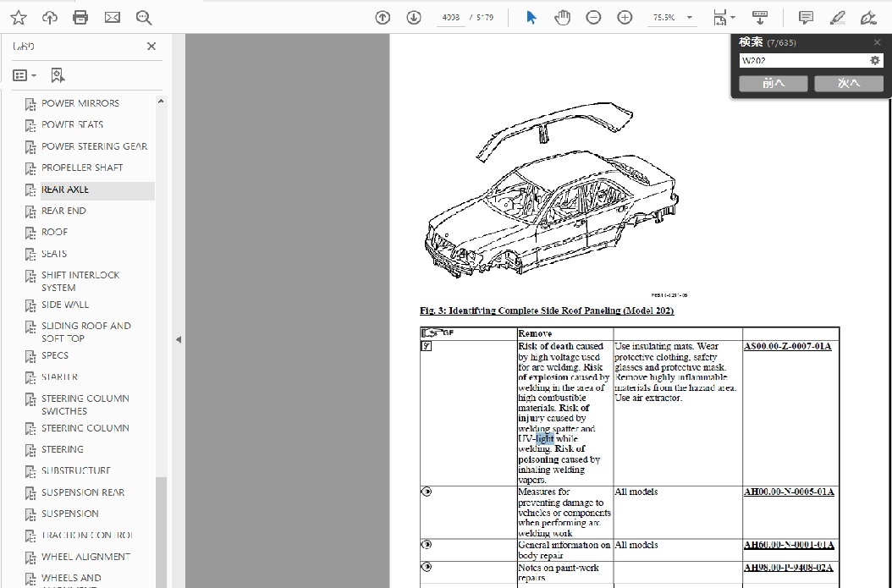Click the zoom in plus button

(x=625, y=18)
